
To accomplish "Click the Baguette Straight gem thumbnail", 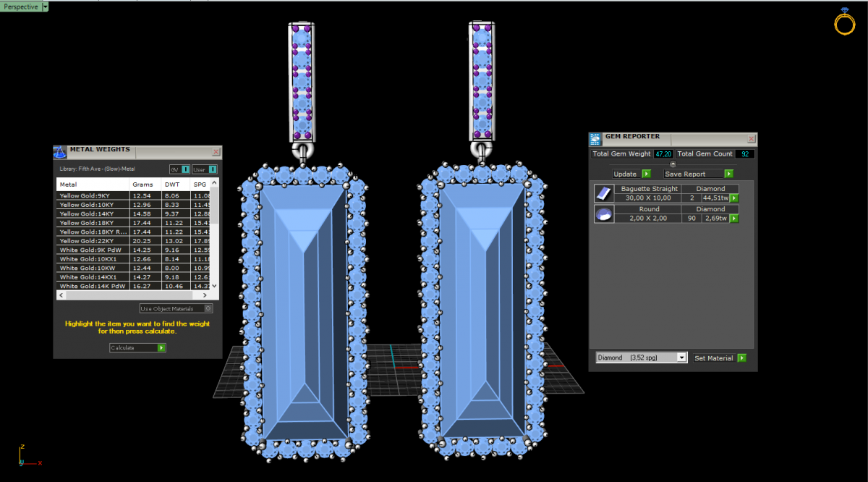I will [x=603, y=193].
